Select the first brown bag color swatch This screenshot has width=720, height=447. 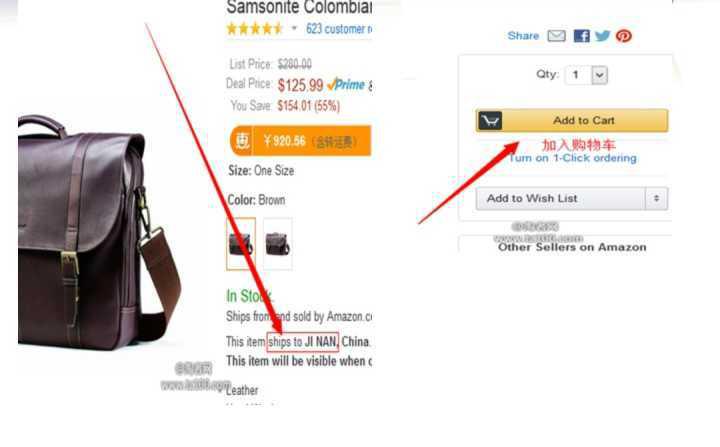[241, 243]
